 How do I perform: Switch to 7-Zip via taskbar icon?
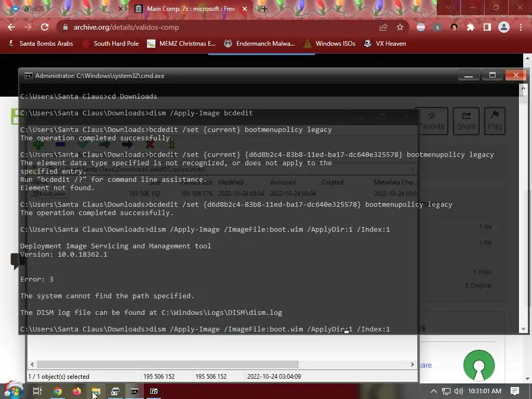pos(154,391)
